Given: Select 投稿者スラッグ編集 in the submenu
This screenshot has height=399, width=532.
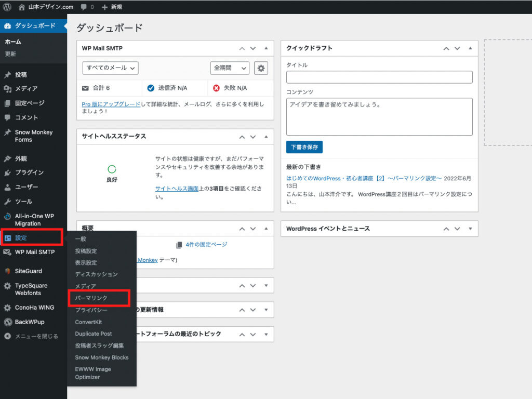Looking at the screenshot, I should [99, 345].
